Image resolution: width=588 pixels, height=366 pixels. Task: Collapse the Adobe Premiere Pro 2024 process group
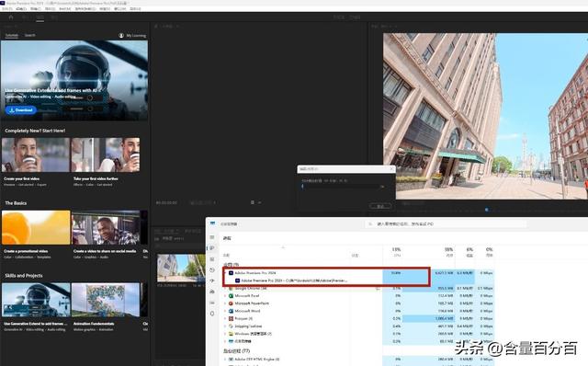click(225, 273)
